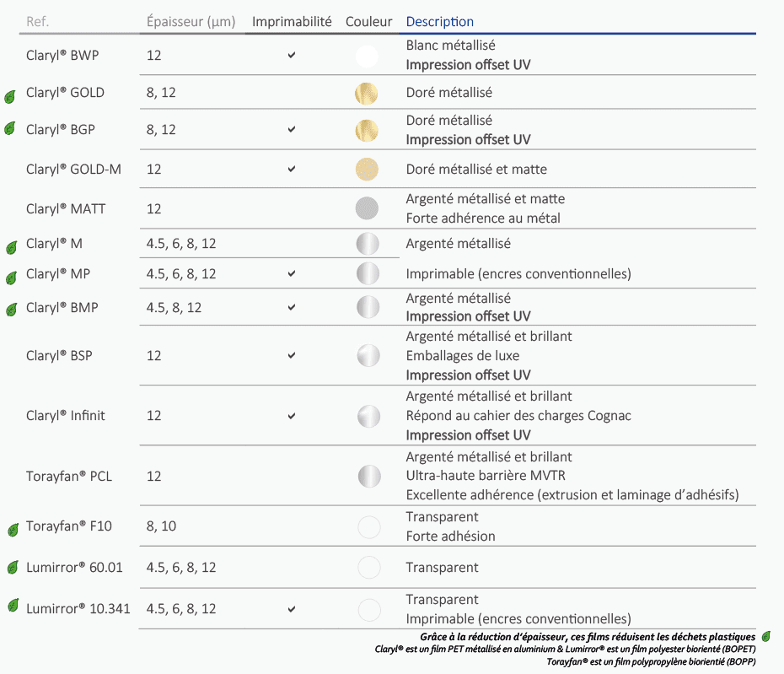Click the Doré métallisé et matte description

click(476, 169)
